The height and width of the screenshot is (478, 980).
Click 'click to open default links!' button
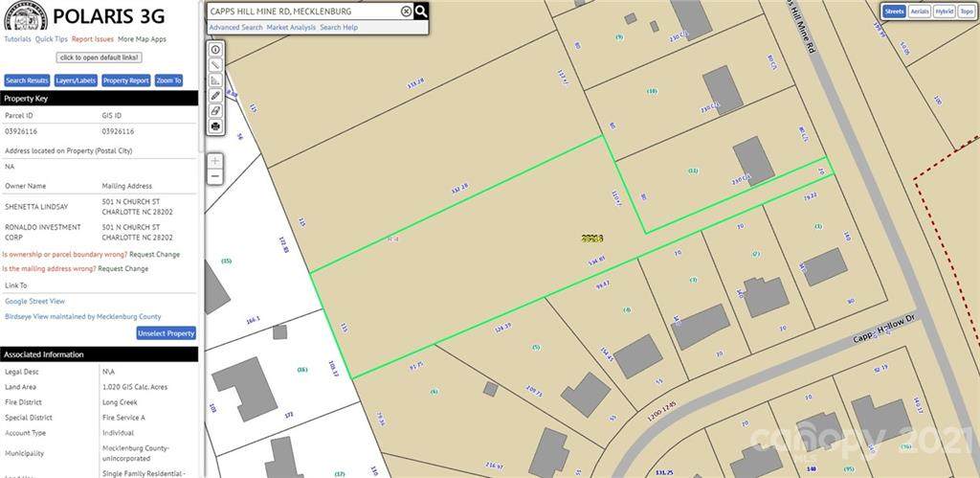coord(100,57)
